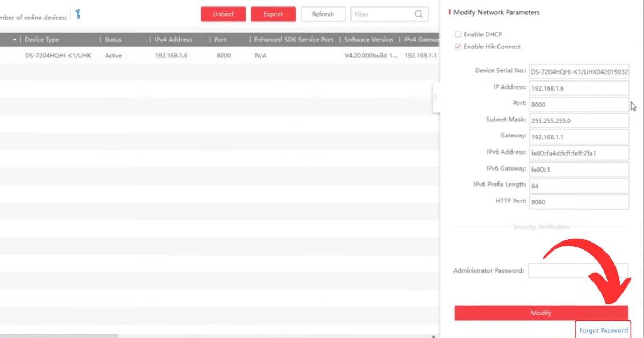Click the Export button
The height and width of the screenshot is (338, 644).
coord(273,14)
